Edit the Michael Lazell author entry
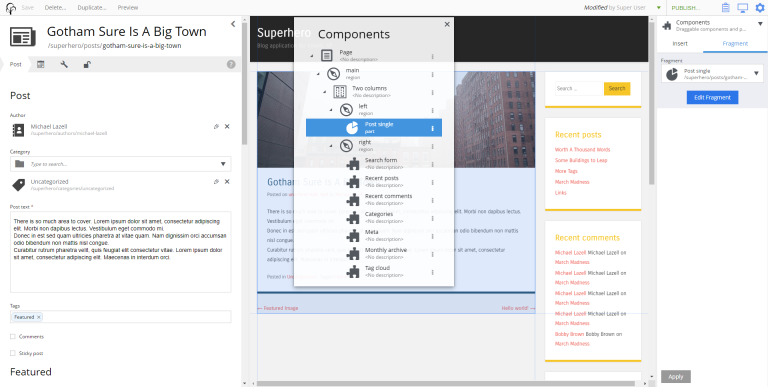768x387 pixels. pyautogui.click(x=216, y=126)
